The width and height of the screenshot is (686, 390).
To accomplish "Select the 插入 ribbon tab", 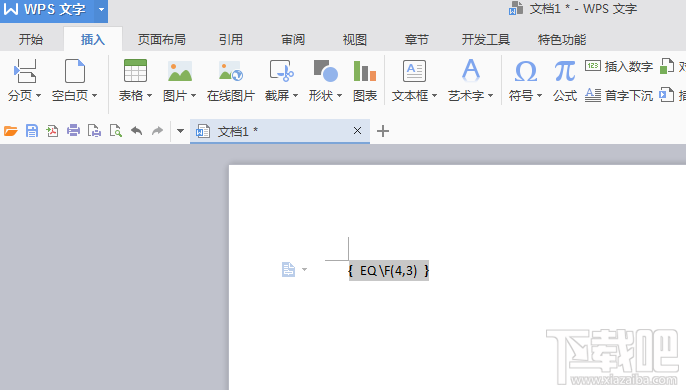I will tap(93, 40).
